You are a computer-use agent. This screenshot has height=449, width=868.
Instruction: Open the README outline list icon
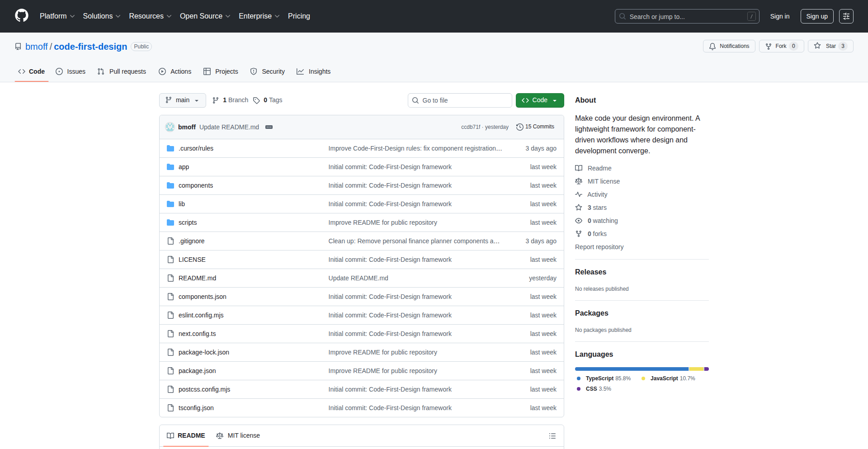click(x=552, y=435)
